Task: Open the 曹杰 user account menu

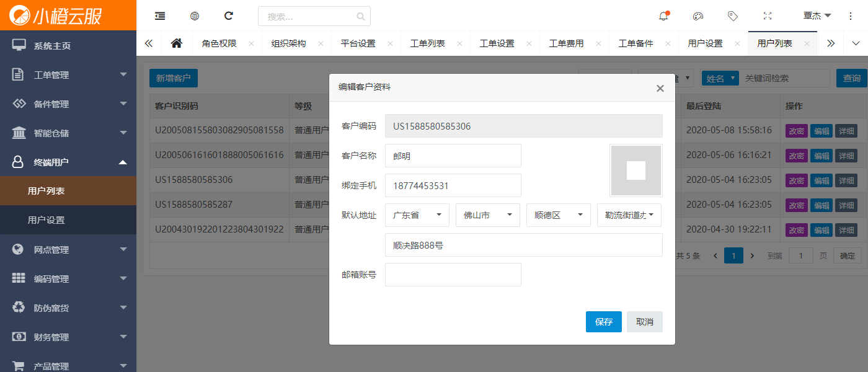Action: pyautogui.click(x=817, y=16)
